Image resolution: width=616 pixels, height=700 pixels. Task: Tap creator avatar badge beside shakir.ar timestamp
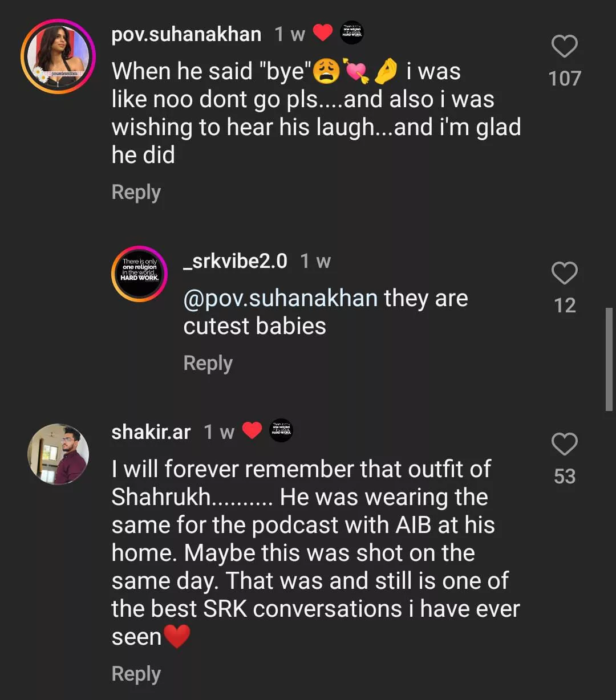coord(281,430)
